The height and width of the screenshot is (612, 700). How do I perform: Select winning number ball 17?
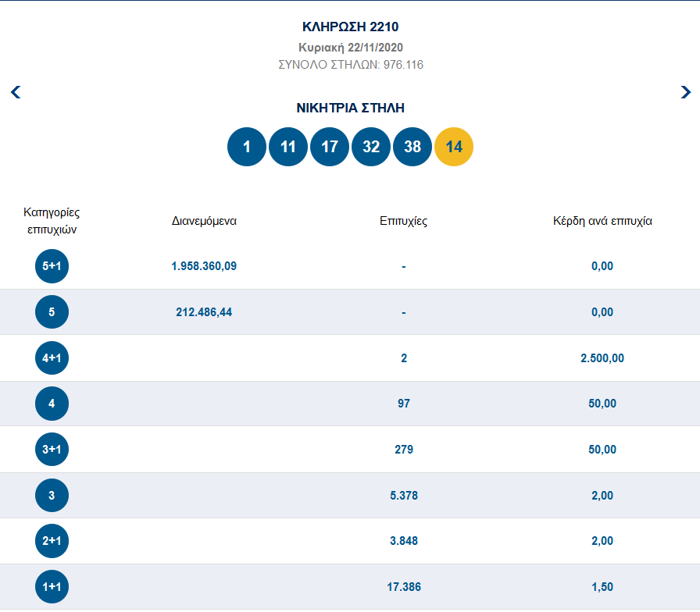point(330,147)
